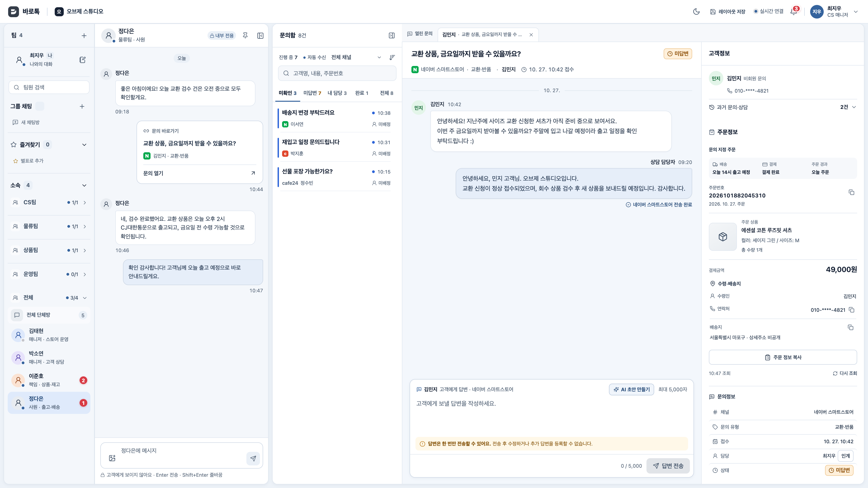Open the 선물 포장 가능한가요? inquiry

[336, 177]
